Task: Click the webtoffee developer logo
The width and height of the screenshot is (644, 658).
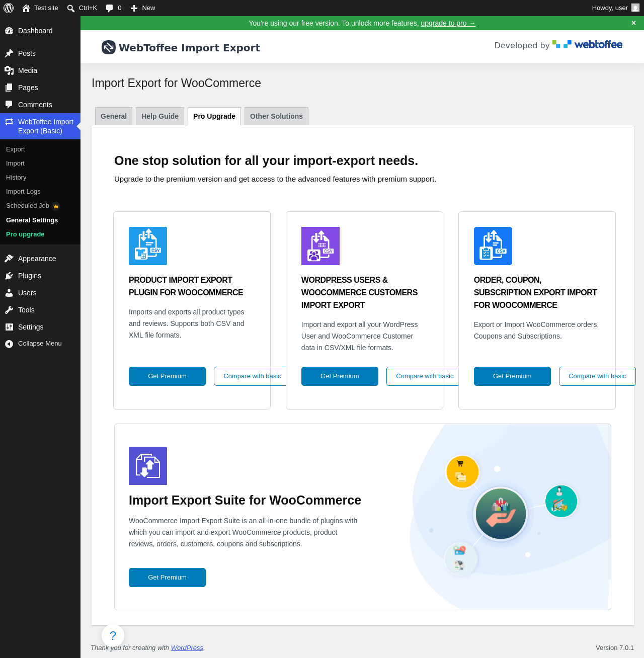Action: pyautogui.click(x=587, y=45)
